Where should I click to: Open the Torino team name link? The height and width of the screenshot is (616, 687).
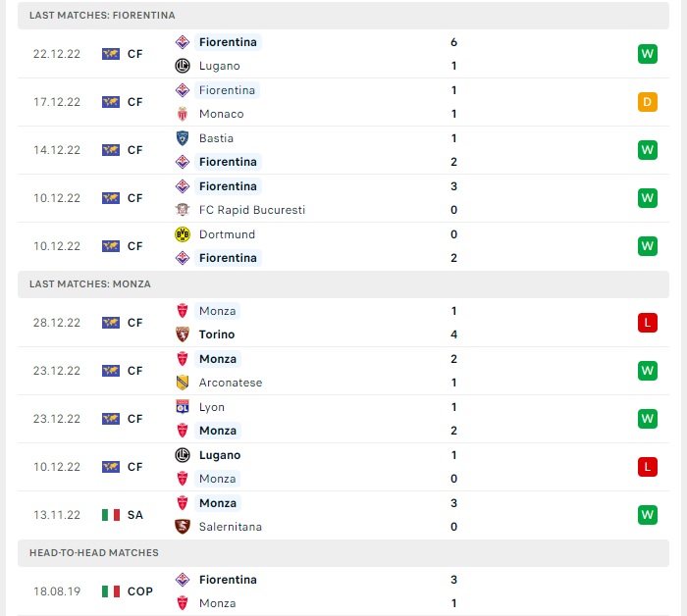click(217, 334)
